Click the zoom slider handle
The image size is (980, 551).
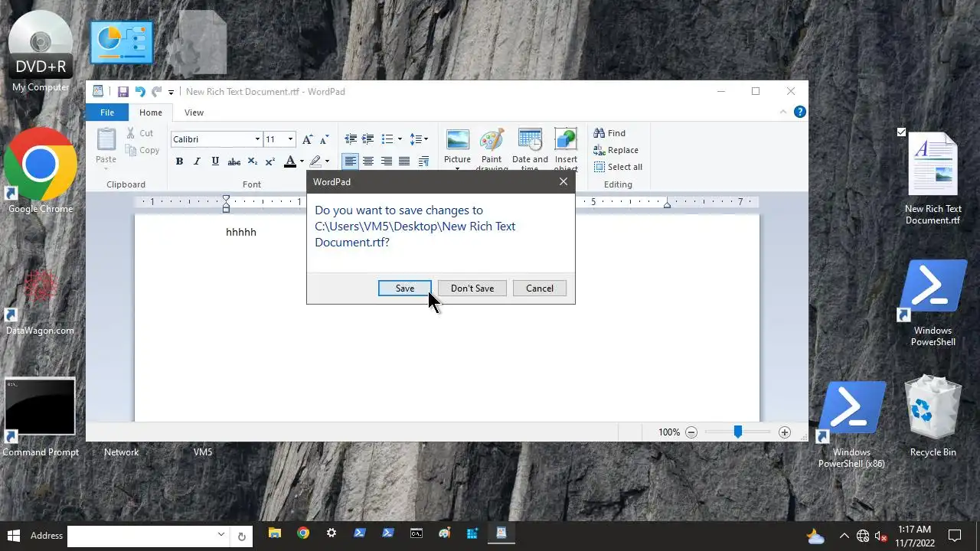pyautogui.click(x=738, y=432)
